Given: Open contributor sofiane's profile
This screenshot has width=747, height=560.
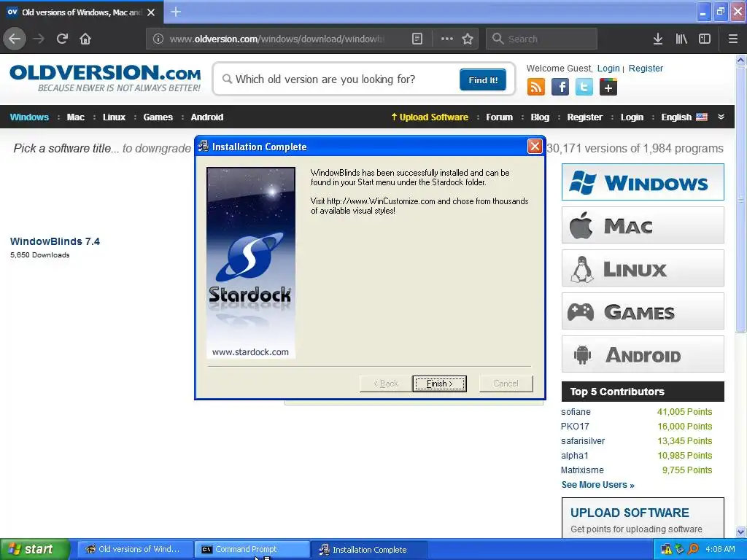Looking at the screenshot, I should click(x=576, y=412).
